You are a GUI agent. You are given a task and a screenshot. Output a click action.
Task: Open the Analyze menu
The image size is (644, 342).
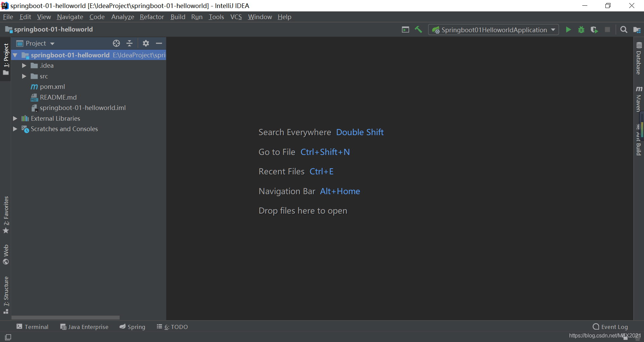(x=123, y=17)
